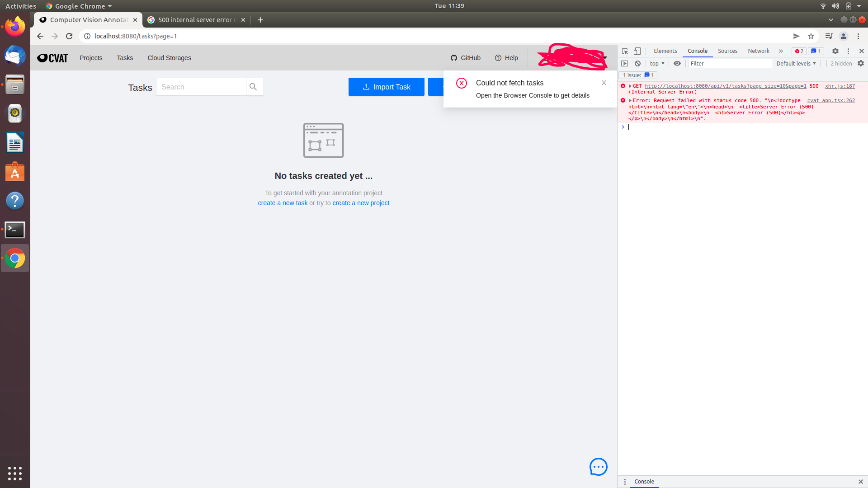Open DevTools settings gear icon
This screenshot has height=488, width=868.
point(835,51)
